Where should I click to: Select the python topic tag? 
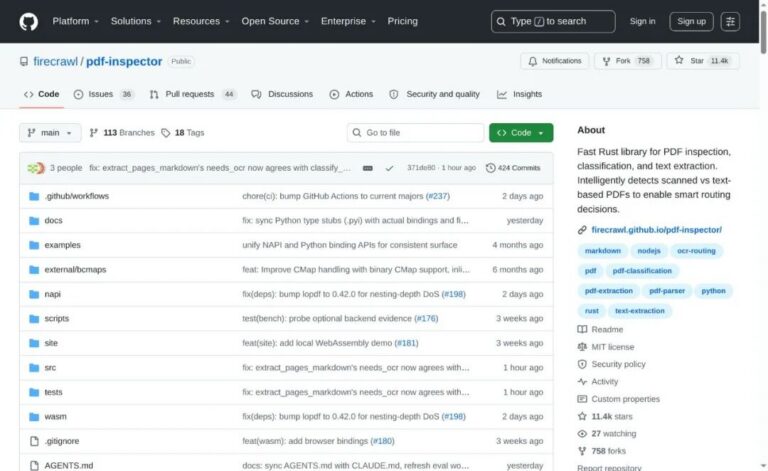click(713, 291)
